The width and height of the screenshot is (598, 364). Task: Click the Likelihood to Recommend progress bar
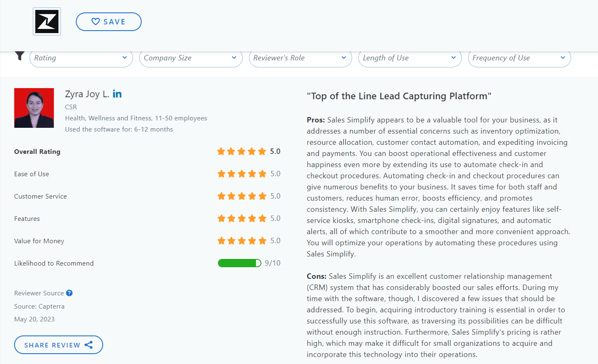click(239, 263)
